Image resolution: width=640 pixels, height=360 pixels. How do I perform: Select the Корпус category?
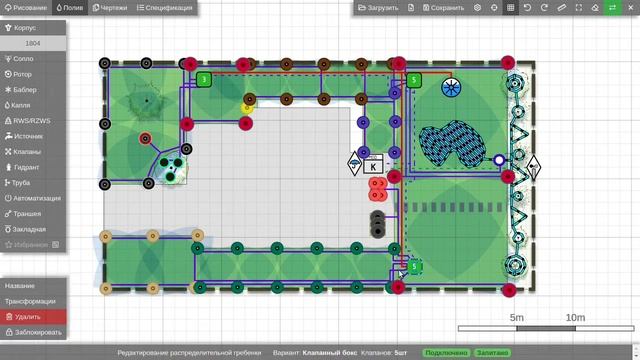[x=33, y=28]
